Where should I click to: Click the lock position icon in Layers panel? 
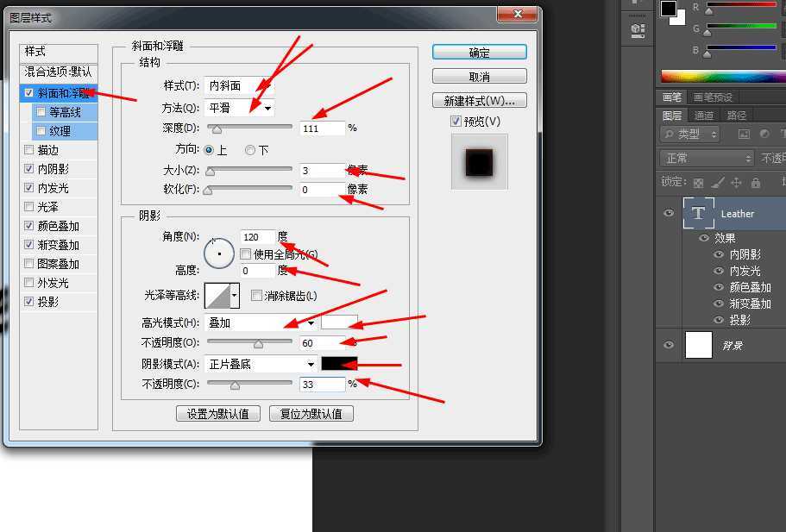(x=737, y=182)
